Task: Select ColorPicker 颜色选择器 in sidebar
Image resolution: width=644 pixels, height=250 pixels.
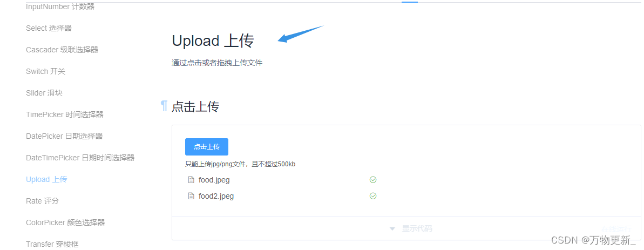Action: (65, 222)
